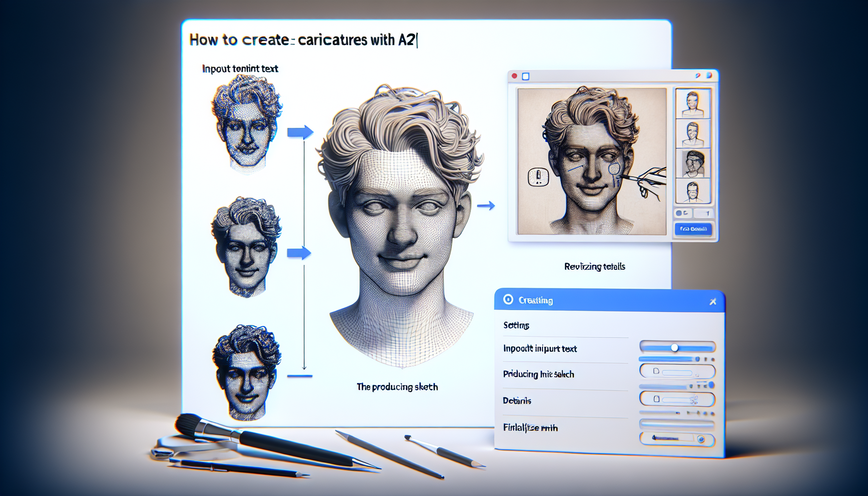Click the rounded-square device icon left of the portrait
Viewport: 868px width, 496px height.
coord(538,177)
